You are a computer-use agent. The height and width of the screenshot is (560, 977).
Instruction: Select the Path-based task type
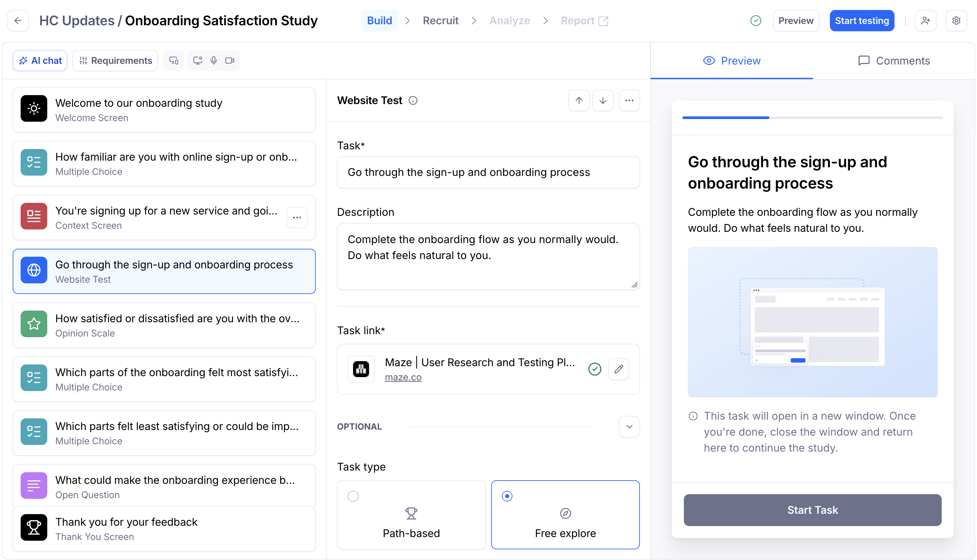click(x=411, y=515)
